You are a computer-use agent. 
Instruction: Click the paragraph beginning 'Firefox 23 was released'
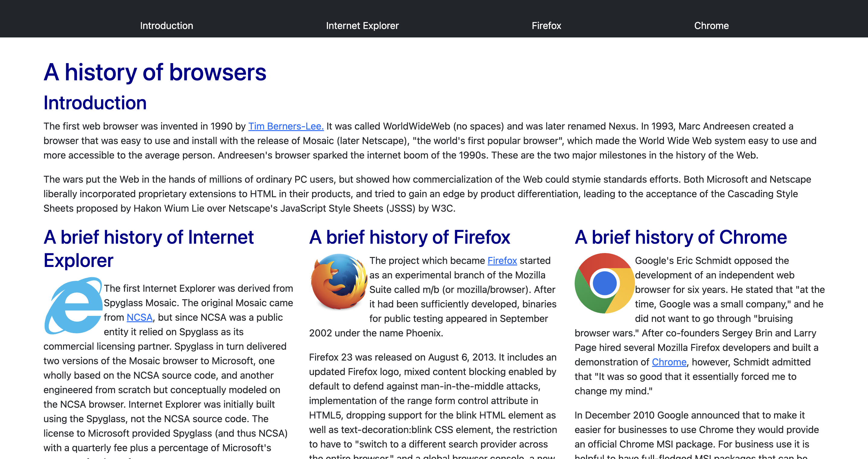click(x=433, y=401)
